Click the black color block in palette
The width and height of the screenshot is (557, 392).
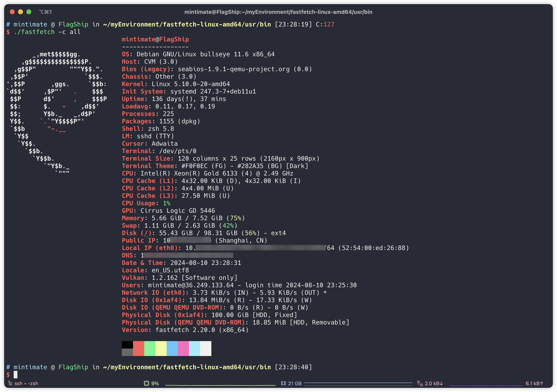[127, 345]
